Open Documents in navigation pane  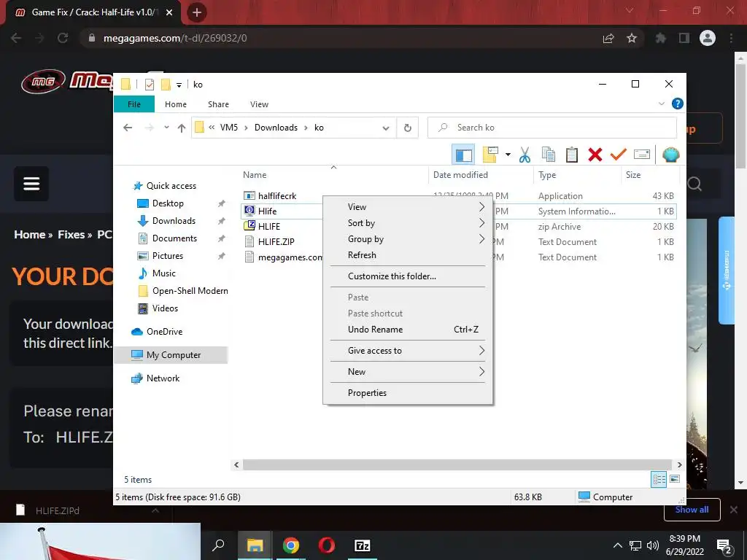pos(174,238)
